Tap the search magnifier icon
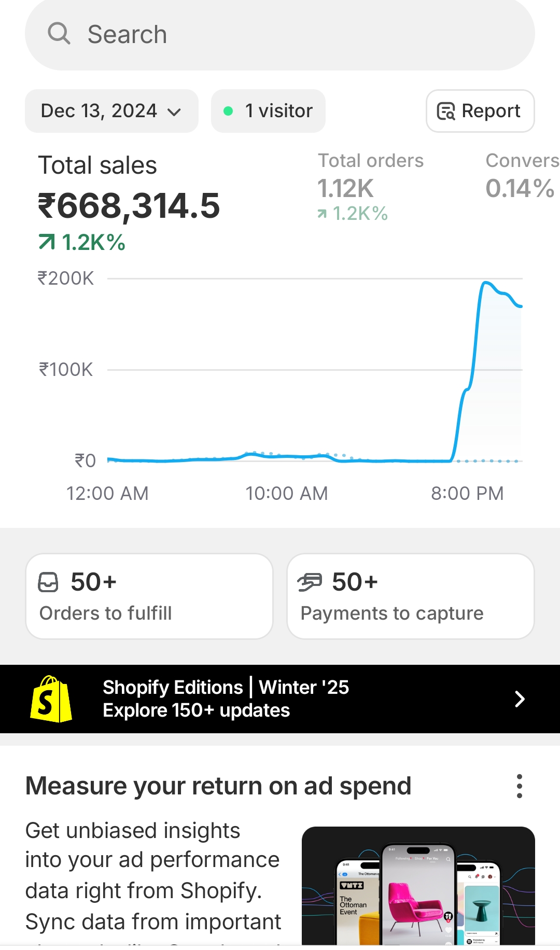This screenshot has width=560, height=950. [x=59, y=34]
